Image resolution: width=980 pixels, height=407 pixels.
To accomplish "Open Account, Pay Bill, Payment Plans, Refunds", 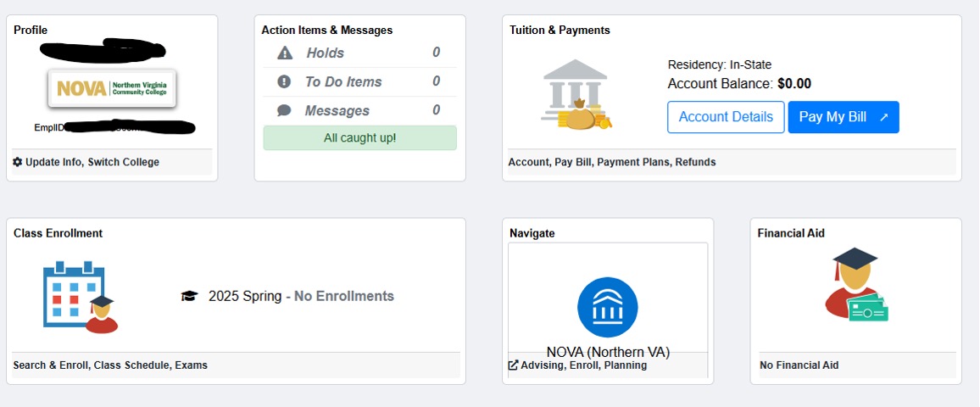I will coord(612,162).
